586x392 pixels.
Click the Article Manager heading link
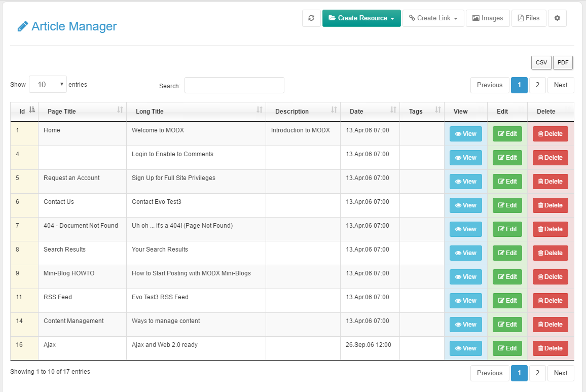point(74,26)
